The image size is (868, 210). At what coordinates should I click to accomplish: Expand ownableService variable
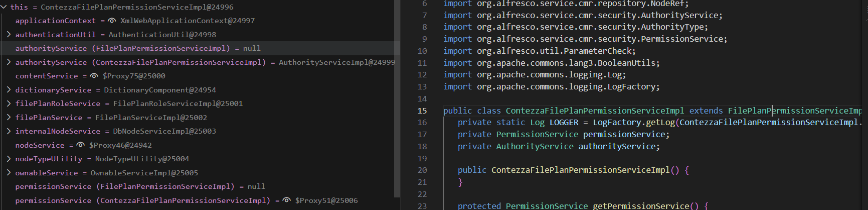click(9, 173)
